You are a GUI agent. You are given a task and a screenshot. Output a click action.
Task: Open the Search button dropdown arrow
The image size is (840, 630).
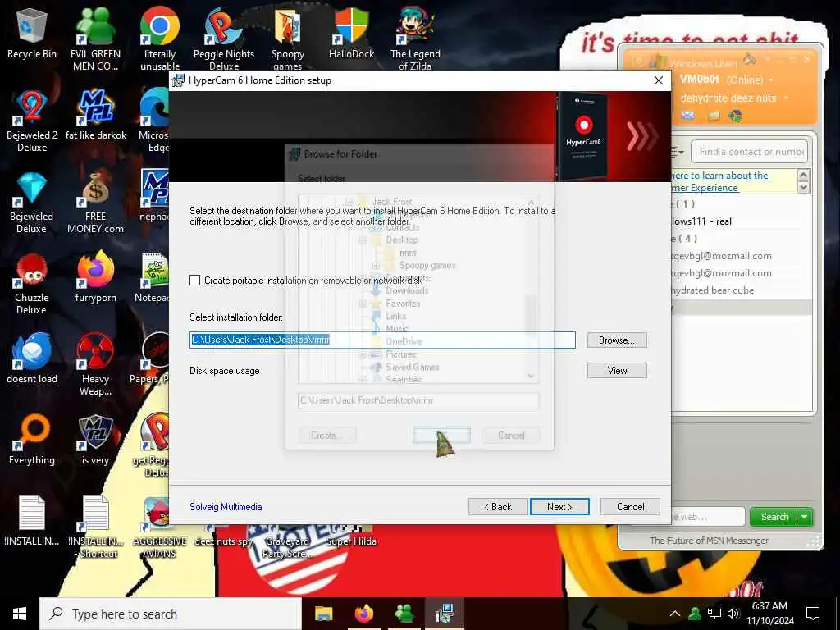(x=805, y=517)
